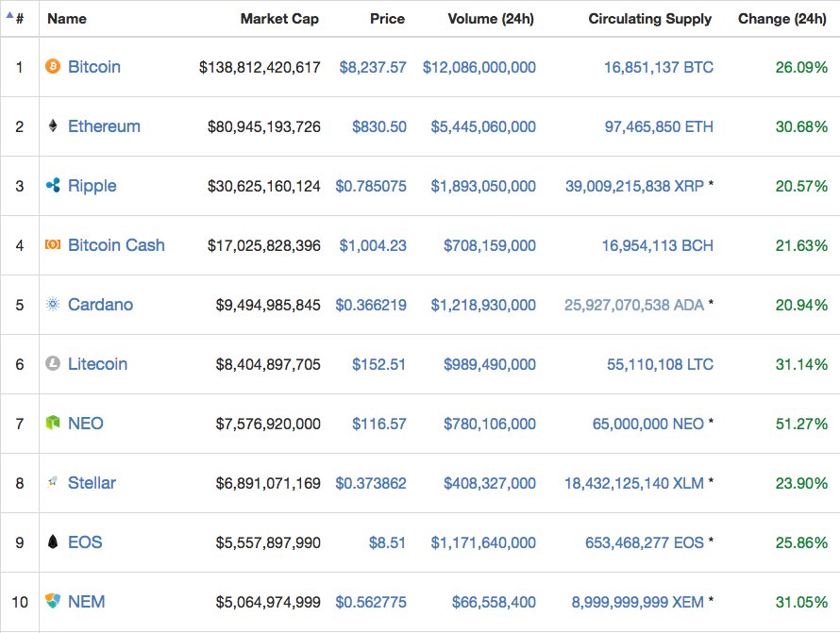Sort table by Price column header
This screenshot has width=840, height=633.
387,19
